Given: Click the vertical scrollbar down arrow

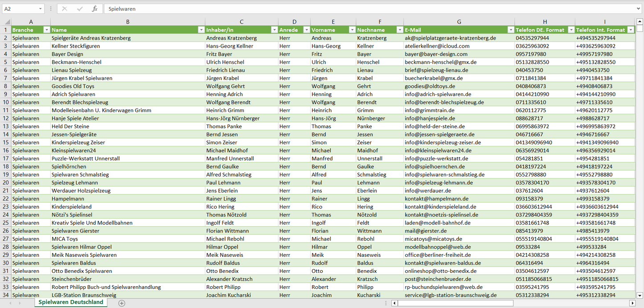Looking at the screenshot, I should click(x=640, y=295).
